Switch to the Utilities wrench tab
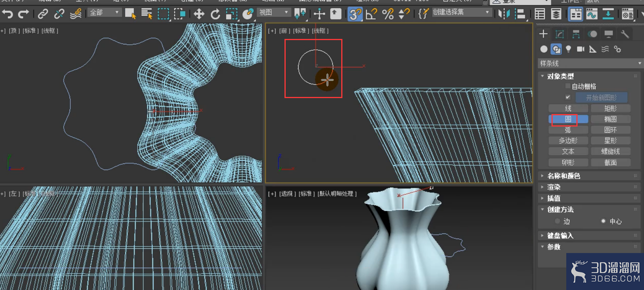This screenshot has height=290, width=644. point(625,34)
